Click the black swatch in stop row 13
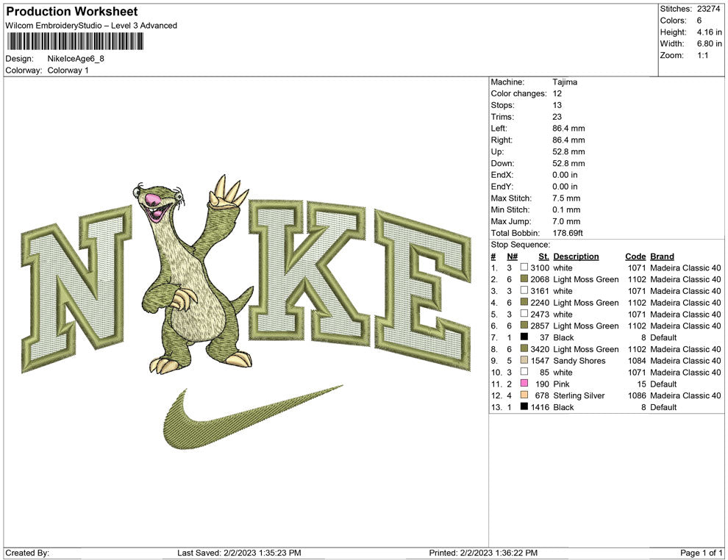This screenshot has height=560, width=728. click(x=524, y=406)
